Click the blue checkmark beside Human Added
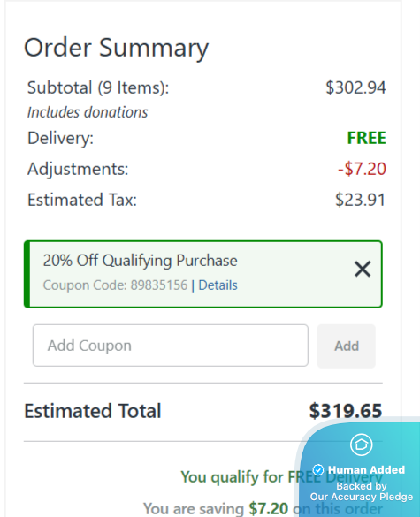420x517 pixels. 318,469
